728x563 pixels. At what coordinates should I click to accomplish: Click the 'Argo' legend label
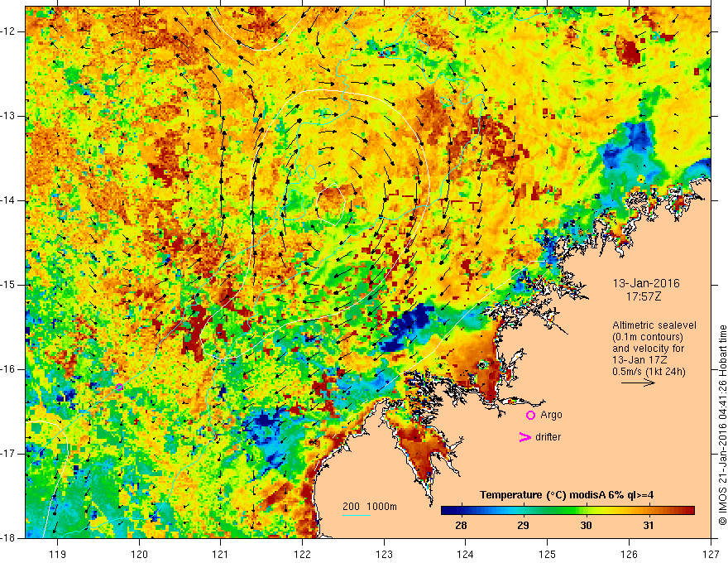551,415
